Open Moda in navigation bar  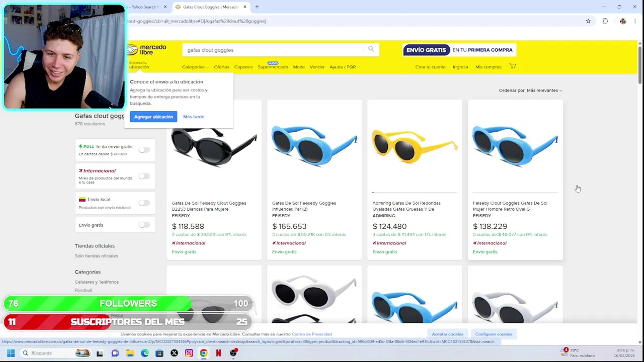pyautogui.click(x=299, y=67)
